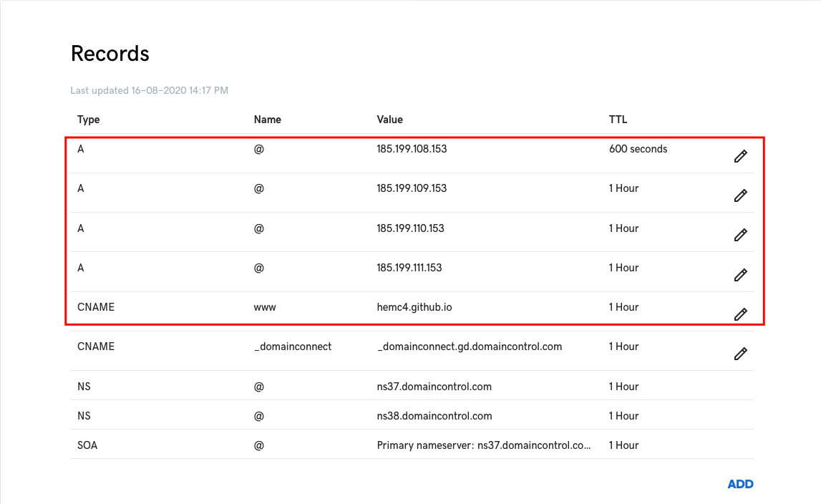Edit the A record 185.199.108.153

(740, 156)
